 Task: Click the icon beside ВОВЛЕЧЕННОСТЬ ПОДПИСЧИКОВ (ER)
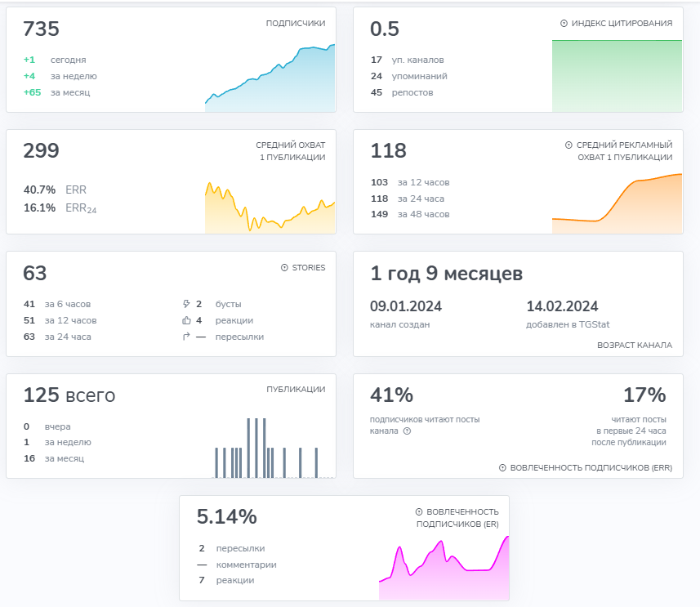coord(419,511)
